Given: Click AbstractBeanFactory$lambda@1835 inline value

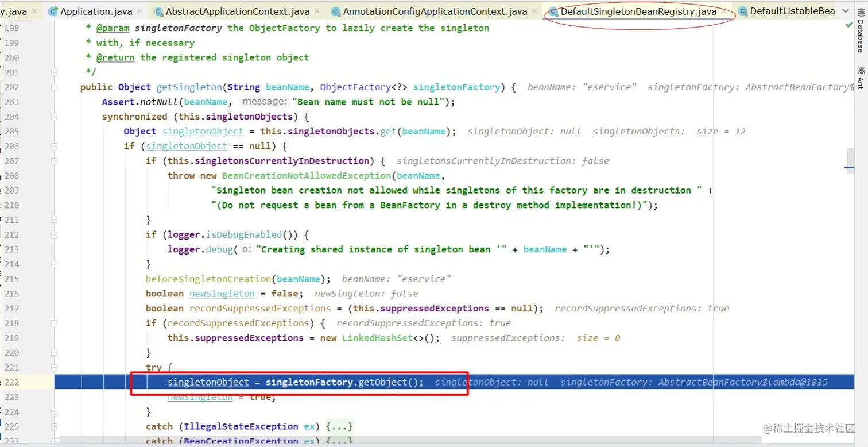Looking at the screenshot, I should coord(743,382).
